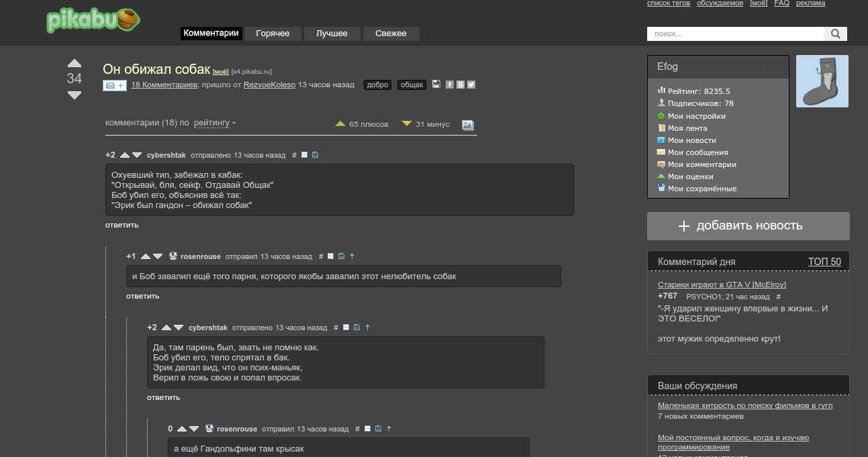Downvote the post 'Он обижал собак'
Screen dimensions: 868x457
click(x=75, y=95)
